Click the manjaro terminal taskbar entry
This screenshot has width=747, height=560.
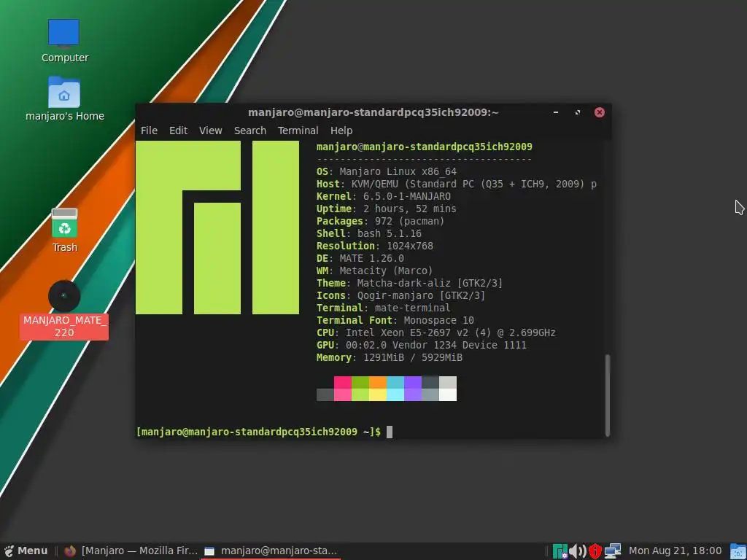click(270, 551)
